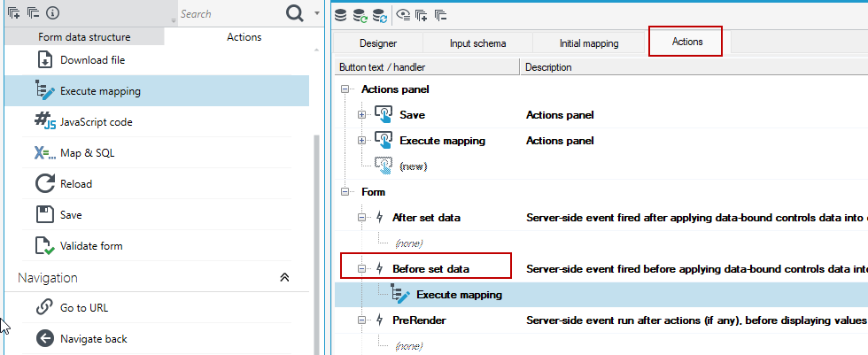Collapse the Before set data node

[x=362, y=269]
